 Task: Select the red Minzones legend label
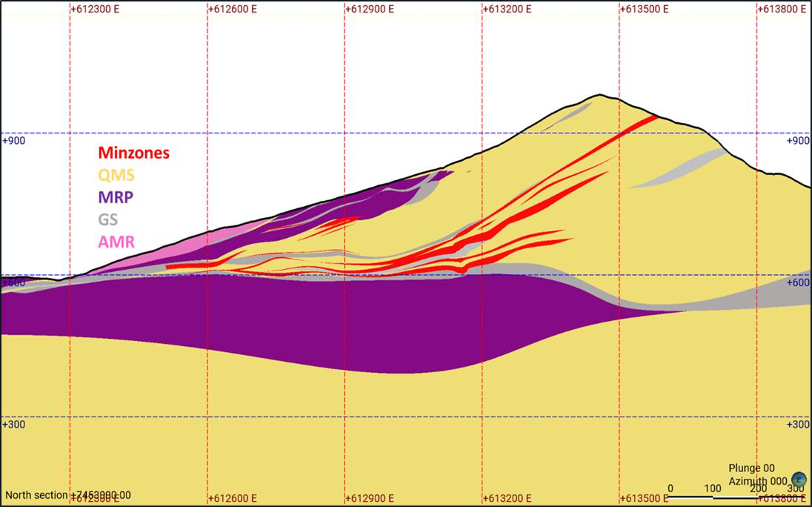click(133, 153)
